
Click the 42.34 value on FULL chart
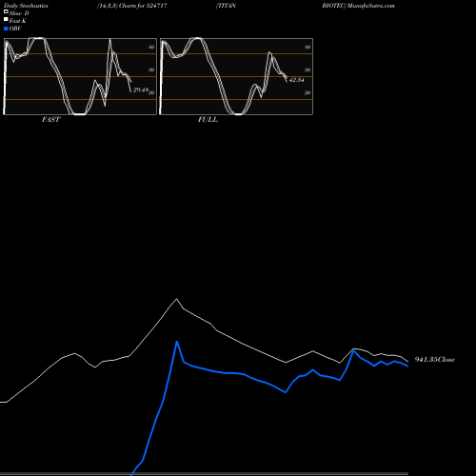[296, 80]
